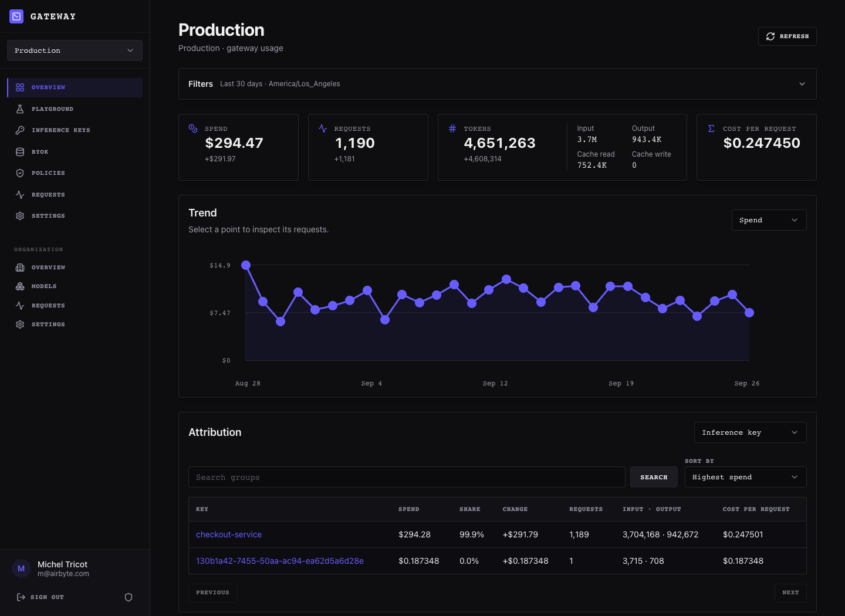The height and width of the screenshot is (616, 845).
Task: Open the Highest spend sort dropdown
Action: coord(745,477)
